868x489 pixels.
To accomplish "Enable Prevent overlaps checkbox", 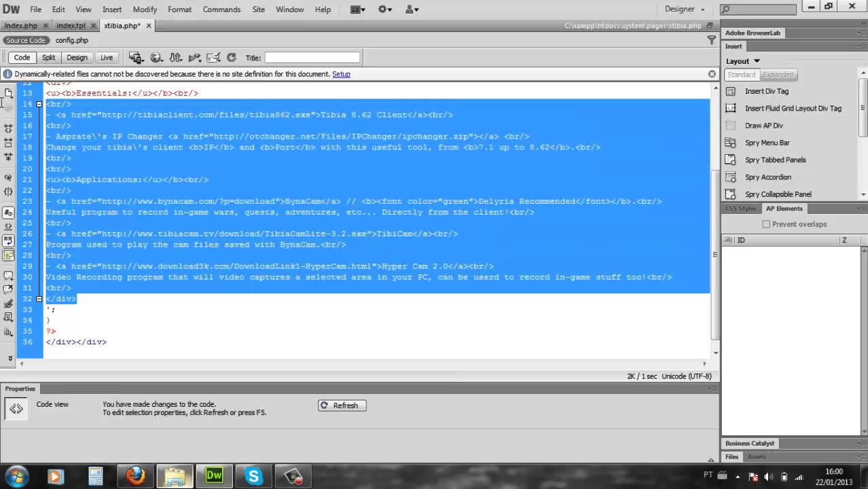I will (x=766, y=224).
